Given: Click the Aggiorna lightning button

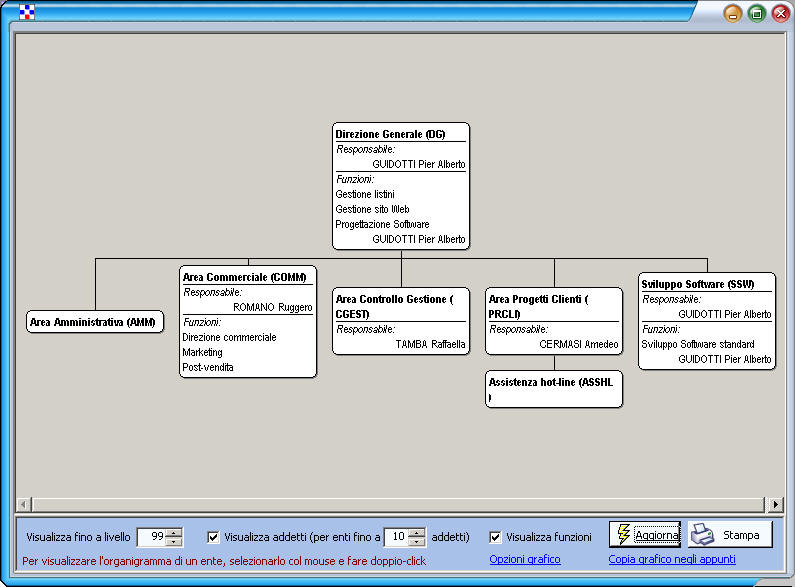Looking at the screenshot, I should pyautogui.click(x=645, y=534).
